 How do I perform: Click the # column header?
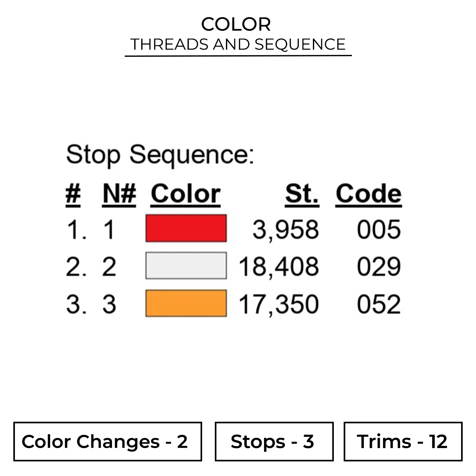coord(73,194)
